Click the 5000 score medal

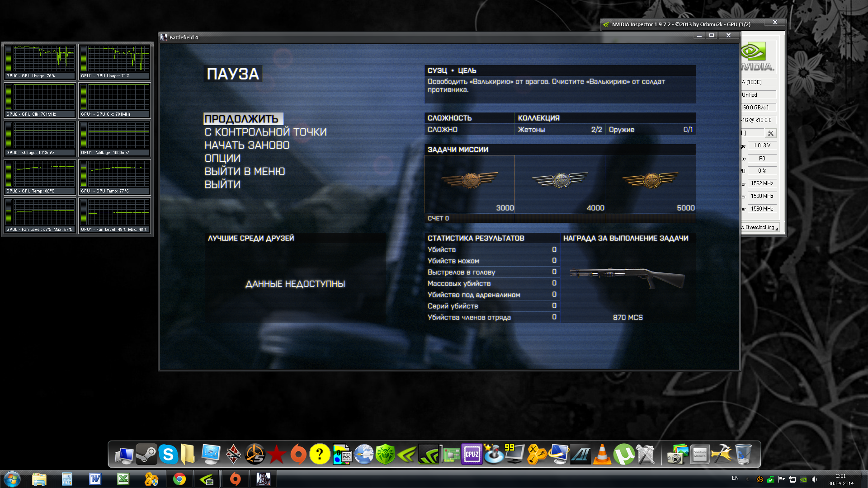pos(650,184)
